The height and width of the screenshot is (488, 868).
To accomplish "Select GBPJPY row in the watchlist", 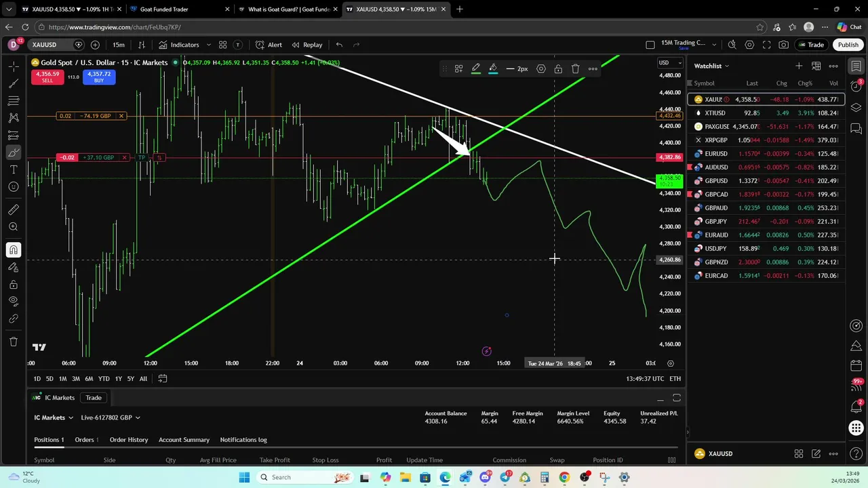I will [x=766, y=222].
